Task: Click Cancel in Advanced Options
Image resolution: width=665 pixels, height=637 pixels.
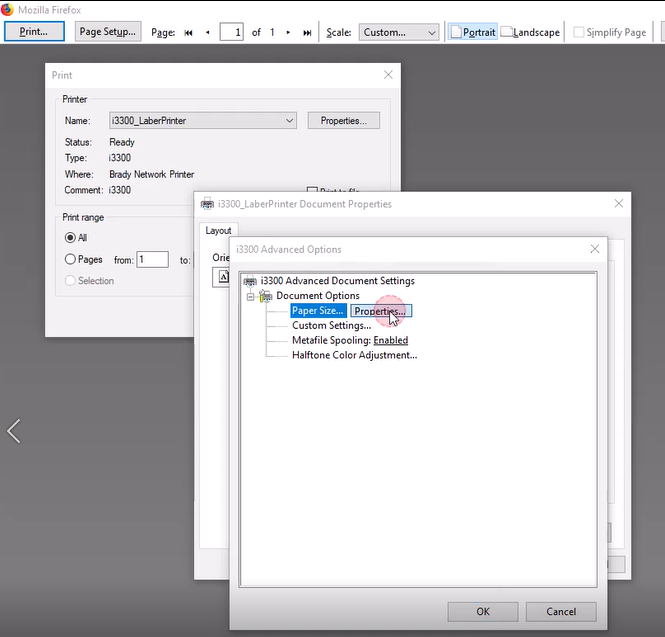Action: pos(561,612)
